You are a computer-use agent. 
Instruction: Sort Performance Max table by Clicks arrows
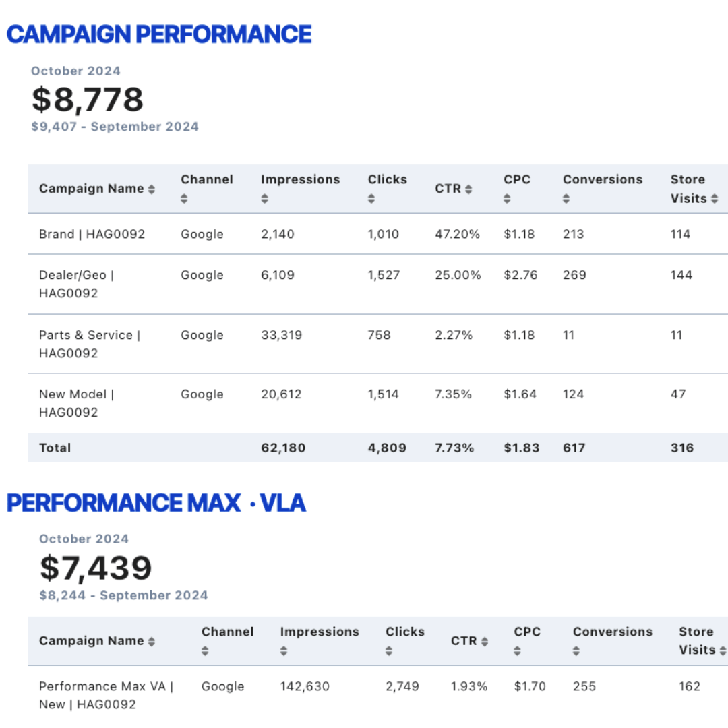tap(389, 651)
